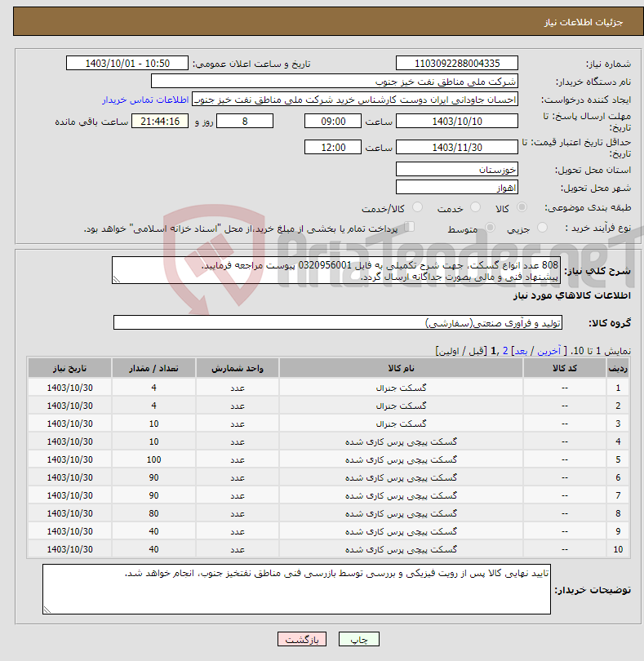
Task: Click quantity 100 in row 5
Action: 153,459
